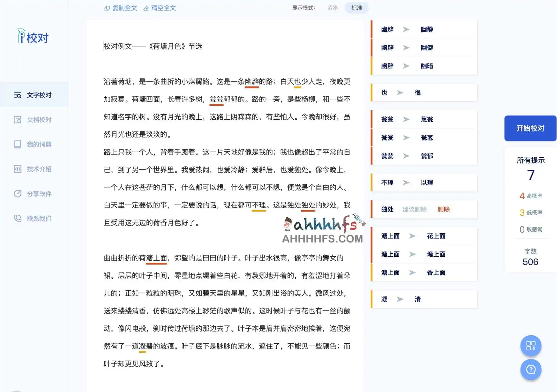Open 联系我们 contact icon in sidebar

tap(17, 218)
